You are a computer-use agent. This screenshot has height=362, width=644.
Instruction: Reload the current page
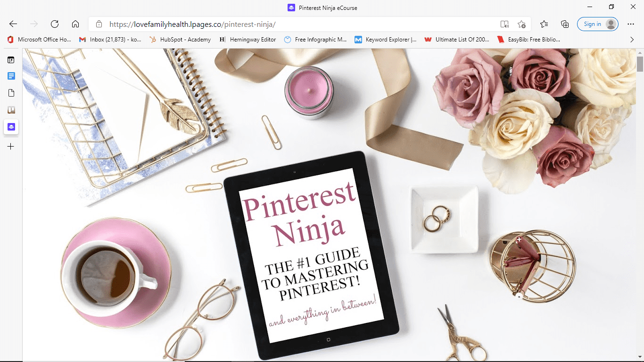55,24
